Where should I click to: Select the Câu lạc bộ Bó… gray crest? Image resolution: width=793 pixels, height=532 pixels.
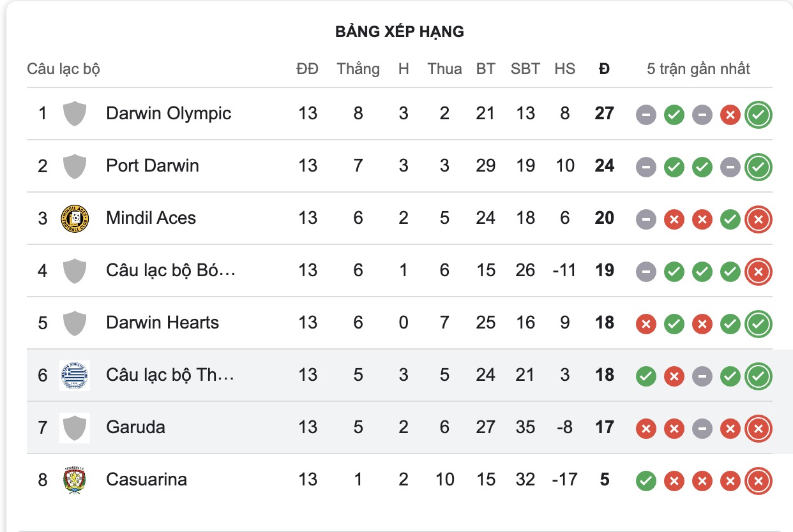[74, 270]
